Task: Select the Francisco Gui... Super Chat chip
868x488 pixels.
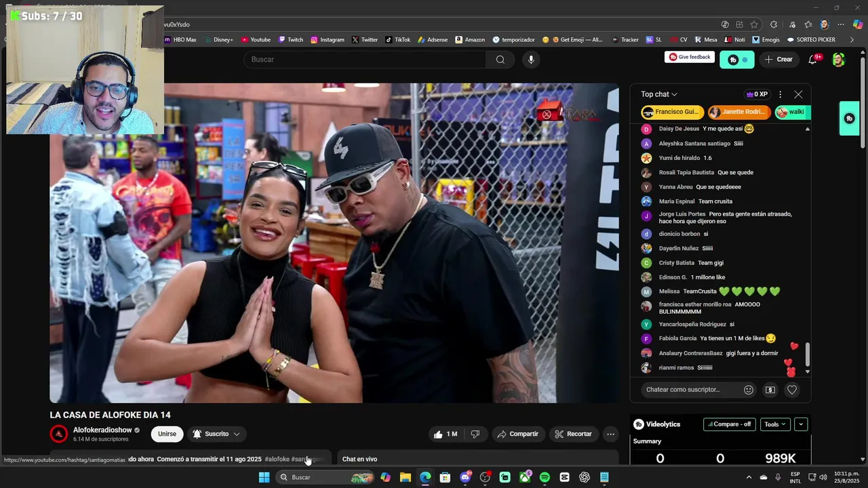Action: tap(671, 112)
